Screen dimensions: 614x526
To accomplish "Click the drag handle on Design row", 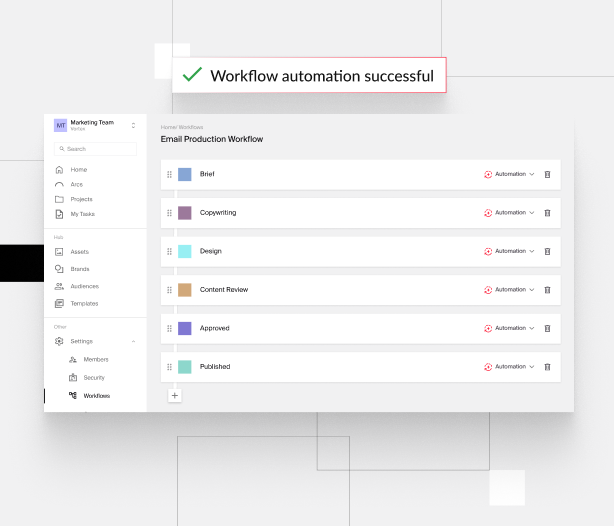I will click(170, 251).
